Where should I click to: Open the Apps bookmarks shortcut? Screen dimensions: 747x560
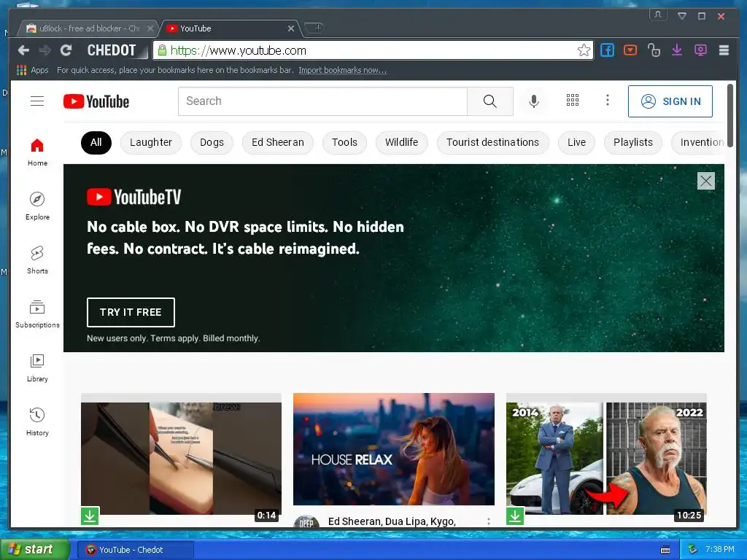(32, 70)
